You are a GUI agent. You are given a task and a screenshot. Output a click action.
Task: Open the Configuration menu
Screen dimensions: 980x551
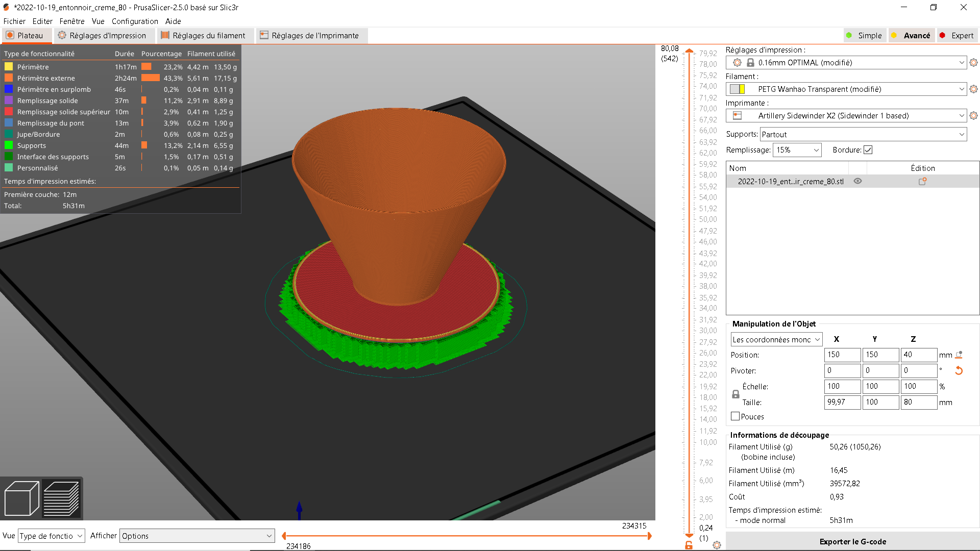click(x=135, y=21)
